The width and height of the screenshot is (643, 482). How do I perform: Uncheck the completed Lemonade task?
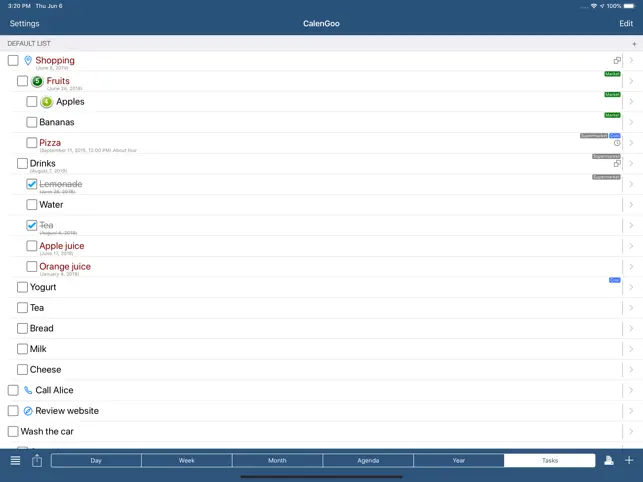(32, 184)
